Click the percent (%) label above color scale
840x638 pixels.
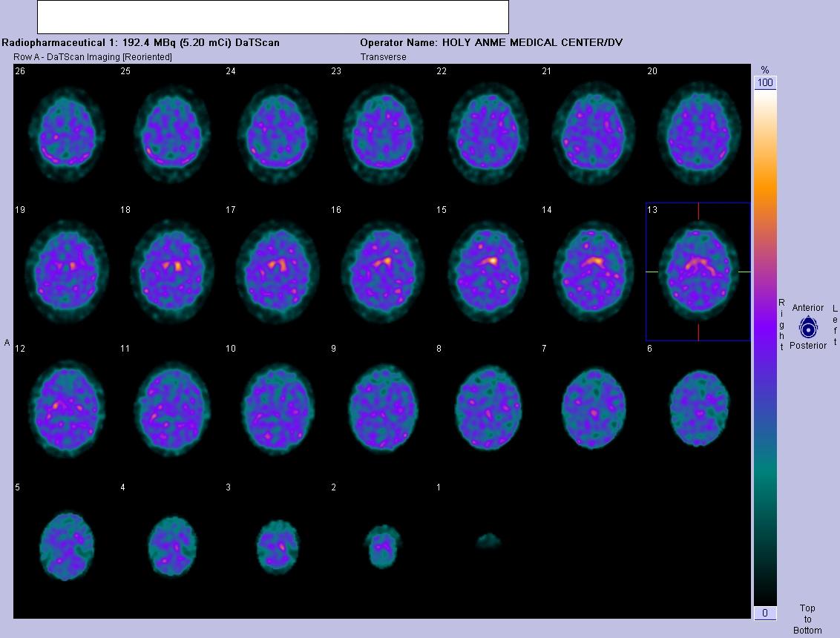click(764, 70)
